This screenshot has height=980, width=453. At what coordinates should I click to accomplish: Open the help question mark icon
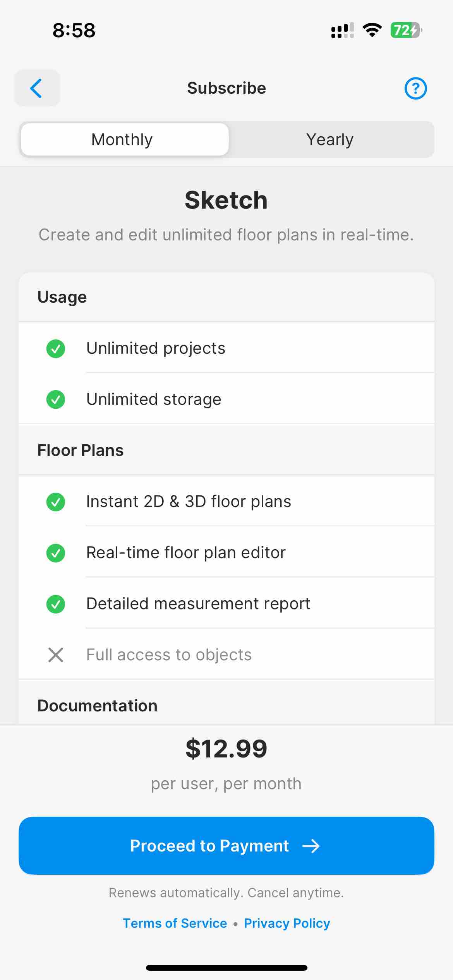click(415, 89)
